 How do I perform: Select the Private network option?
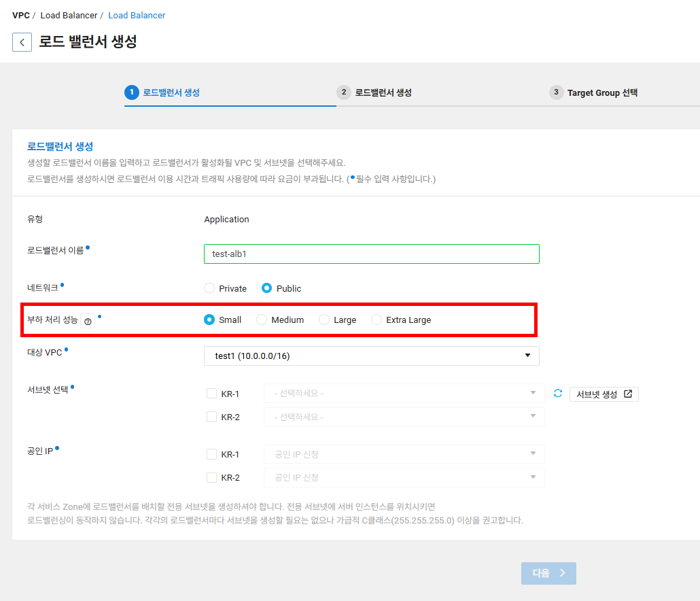[209, 288]
